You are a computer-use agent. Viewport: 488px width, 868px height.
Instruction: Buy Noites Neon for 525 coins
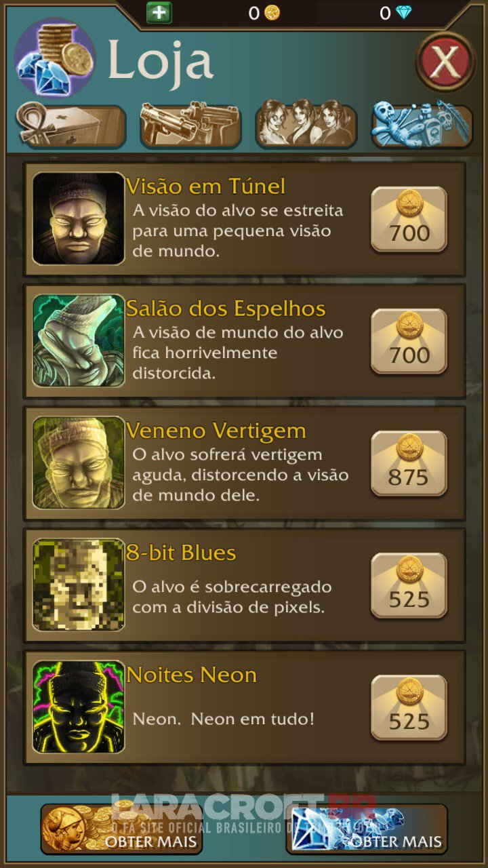pos(409,708)
